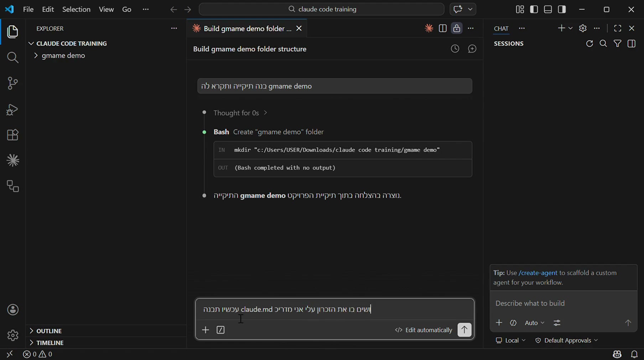Viewport: 644px width, 360px height.
Task: Configure tools in the Chat input
Action: click(557, 323)
